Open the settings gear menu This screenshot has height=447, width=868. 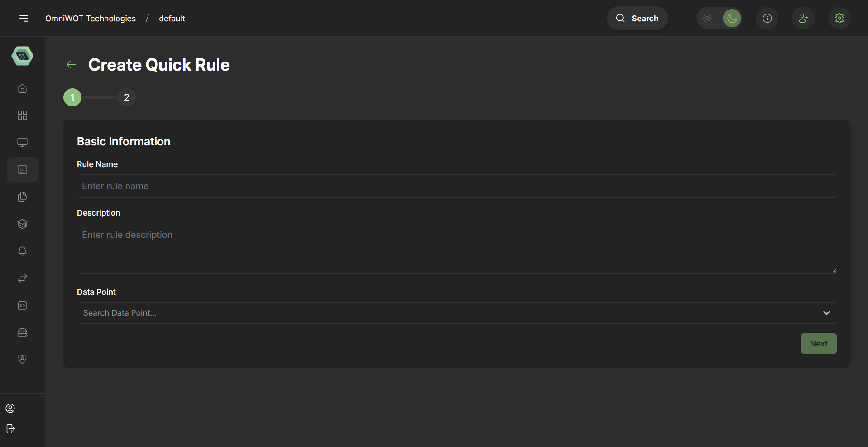point(839,18)
